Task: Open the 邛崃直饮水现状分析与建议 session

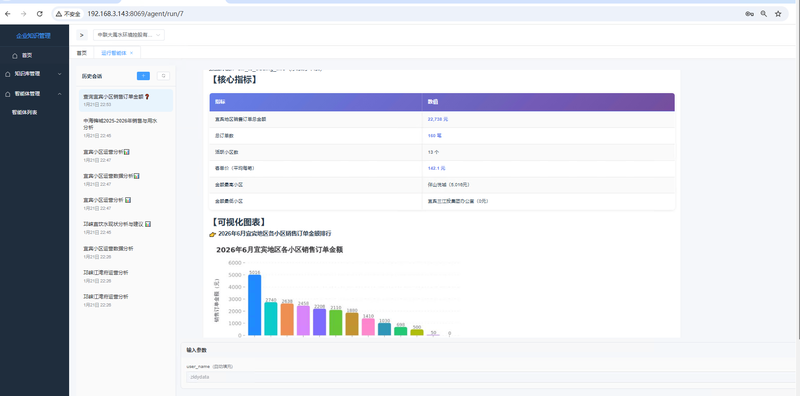Action: [126, 228]
